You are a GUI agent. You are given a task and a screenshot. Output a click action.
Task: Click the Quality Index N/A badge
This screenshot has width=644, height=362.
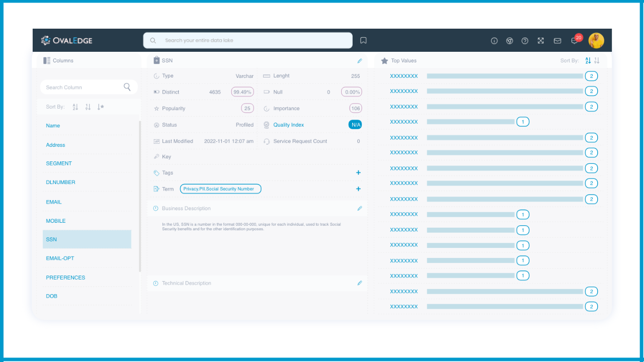355,124
